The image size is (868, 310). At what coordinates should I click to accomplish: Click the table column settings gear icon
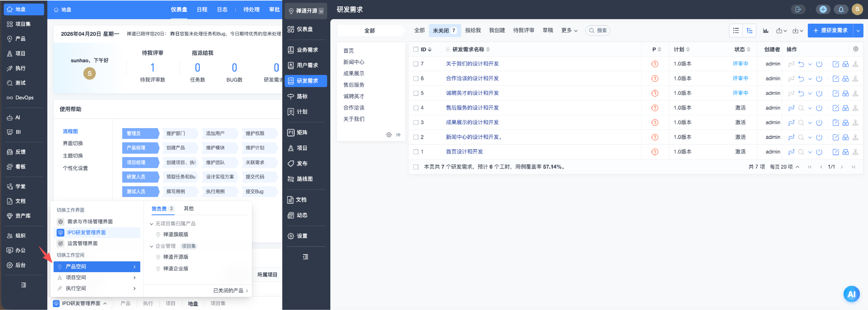pyautogui.click(x=855, y=49)
